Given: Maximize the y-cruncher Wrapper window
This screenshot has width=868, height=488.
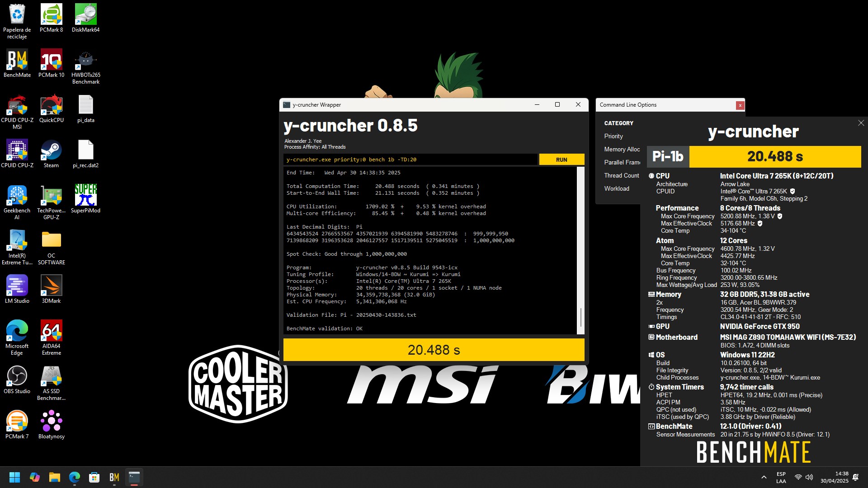Looking at the screenshot, I should [557, 104].
